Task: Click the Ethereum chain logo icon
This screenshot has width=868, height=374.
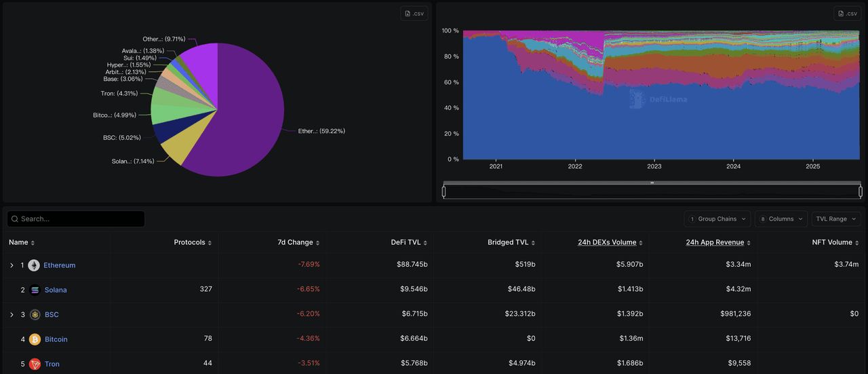Action: (34, 265)
